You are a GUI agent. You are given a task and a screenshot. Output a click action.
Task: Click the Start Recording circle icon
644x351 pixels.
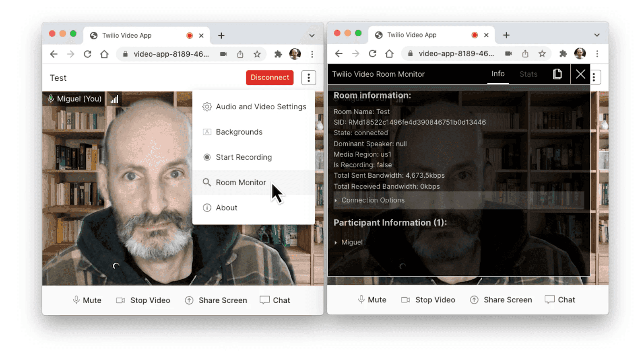207,157
